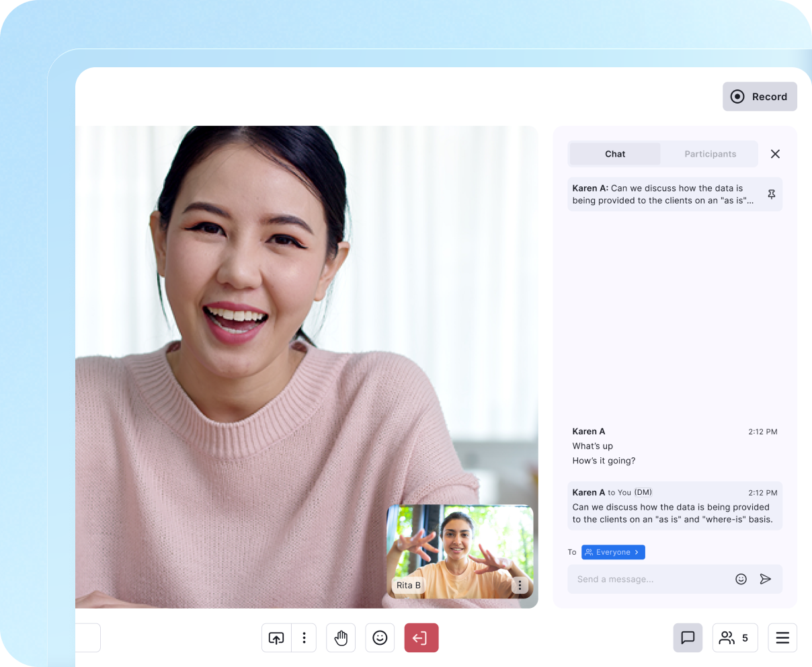
Task: Open the emoji reactions button in toolbar
Action: click(x=380, y=638)
